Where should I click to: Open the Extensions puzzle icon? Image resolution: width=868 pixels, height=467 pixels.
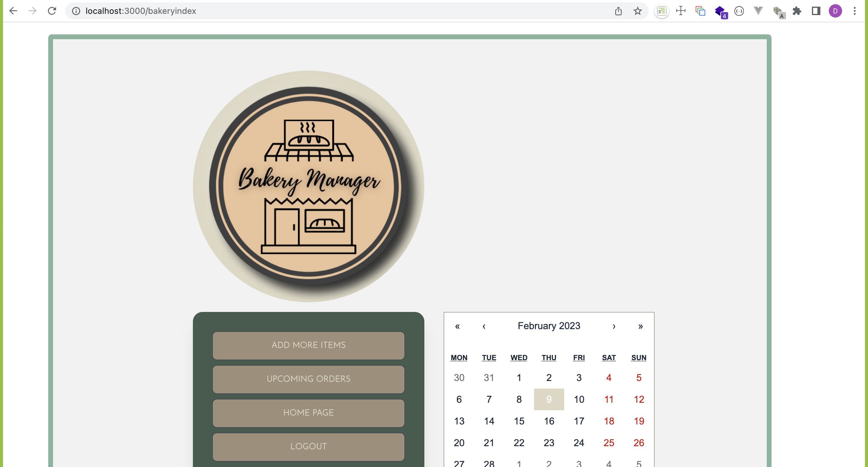(797, 11)
